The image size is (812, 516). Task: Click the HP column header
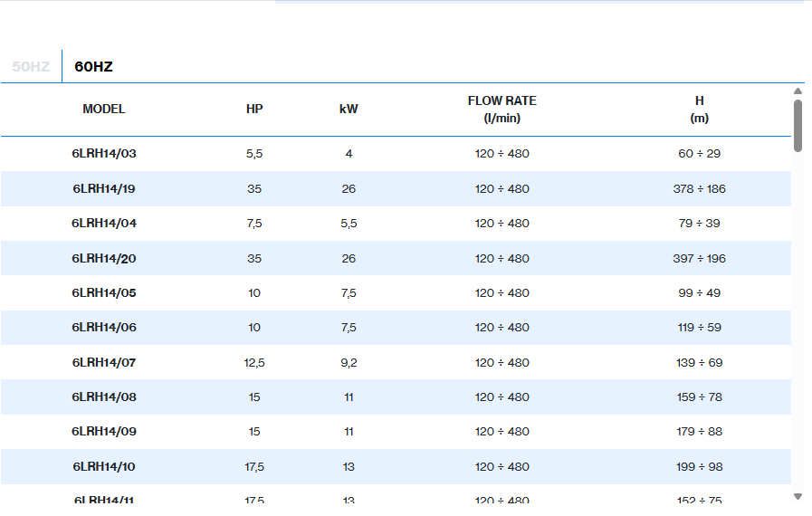click(x=254, y=110)
